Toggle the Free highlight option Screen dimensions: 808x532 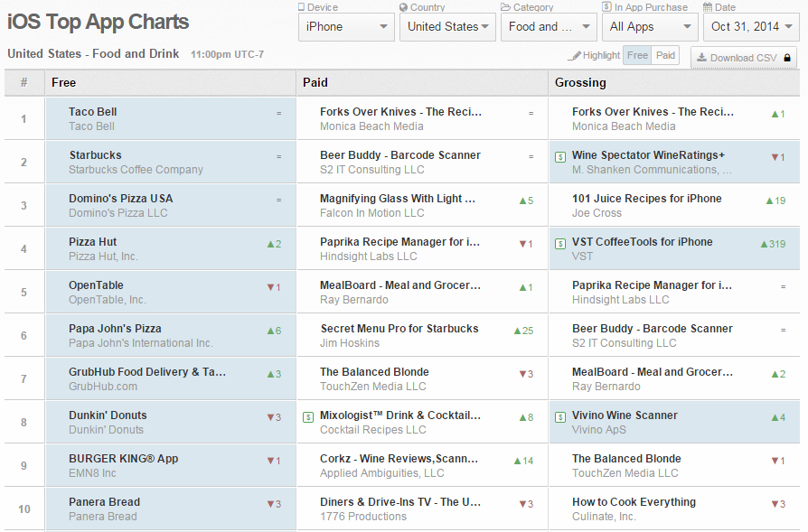[x=637, y=56]
